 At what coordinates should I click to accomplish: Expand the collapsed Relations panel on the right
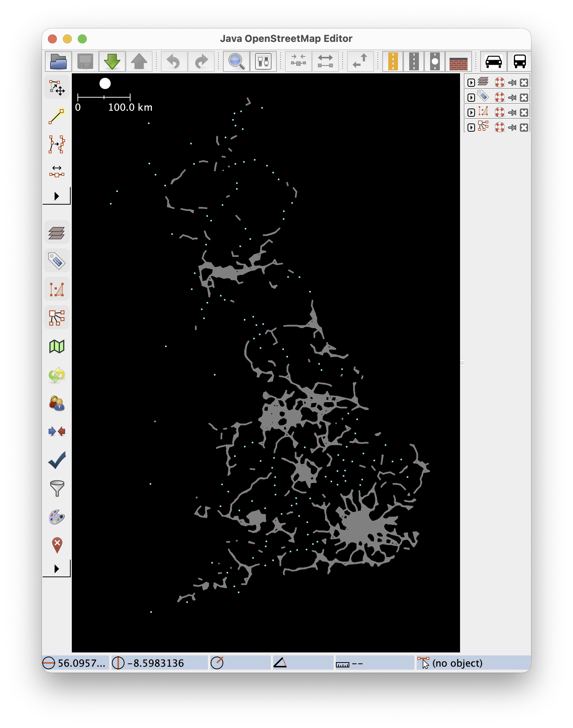point(471,128)
